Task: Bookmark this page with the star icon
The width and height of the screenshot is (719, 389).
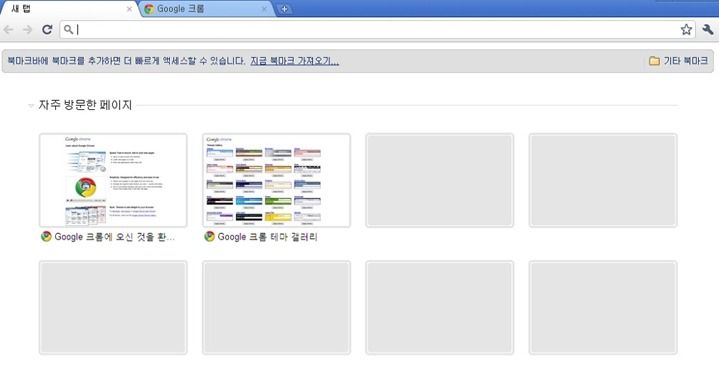Action: point(686,30)
